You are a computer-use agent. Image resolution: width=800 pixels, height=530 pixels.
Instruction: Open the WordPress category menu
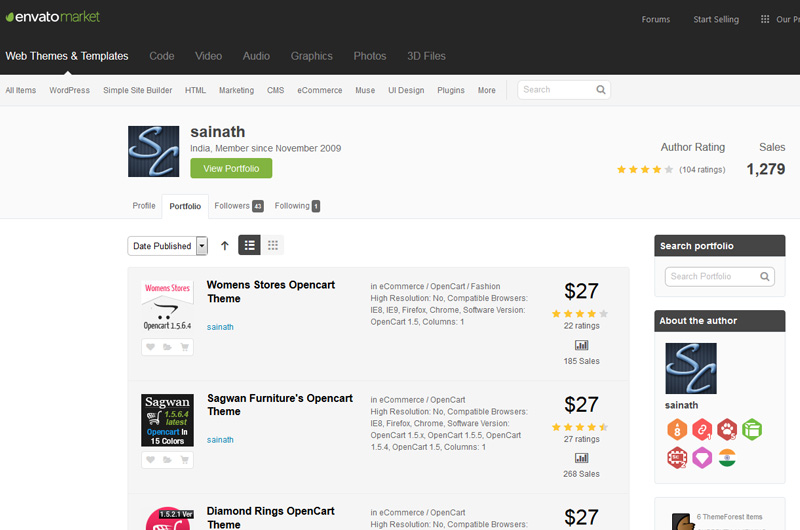[69, 90]
